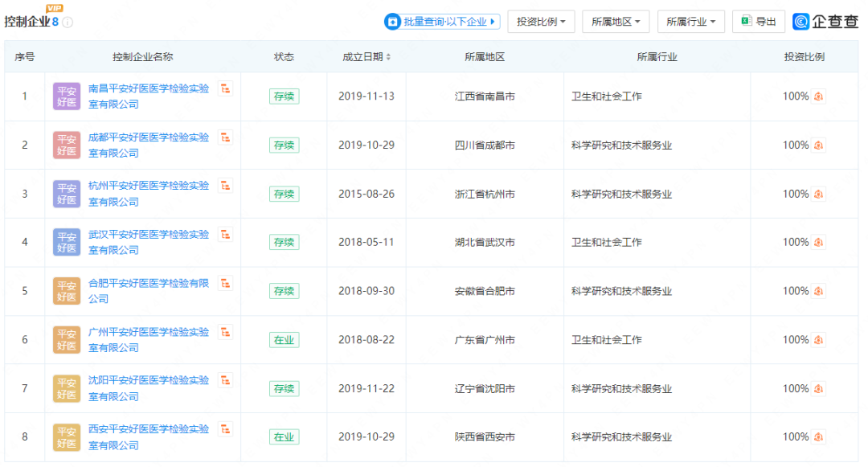Viewport: 868px width, 467px height.
Task: Click the info icon beside 控制企业 8
Action: (68, 23)
